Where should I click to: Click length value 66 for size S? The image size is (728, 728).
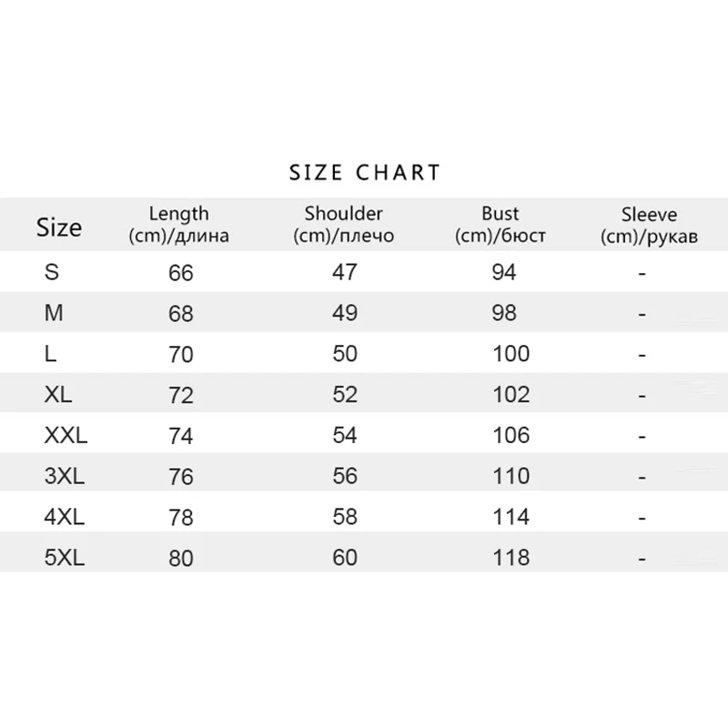(x=181, y=272)
